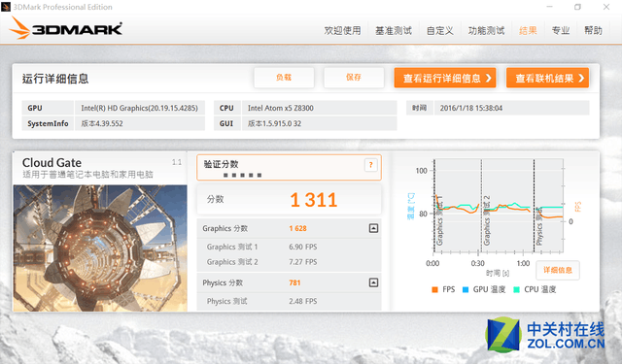Screen dimensions: 622x364
Task: Open the 欢迎使用 tab
Action: 343,30
